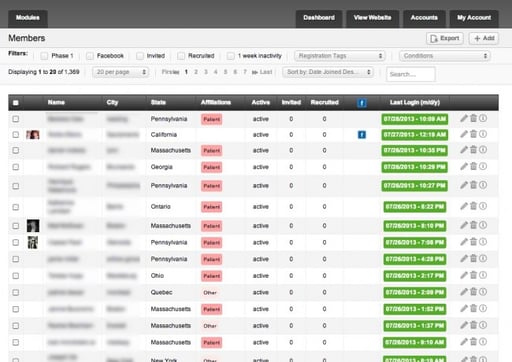Toggle the 1 week inactivity filter
The image size is (512, 362).
coord(231,56)
